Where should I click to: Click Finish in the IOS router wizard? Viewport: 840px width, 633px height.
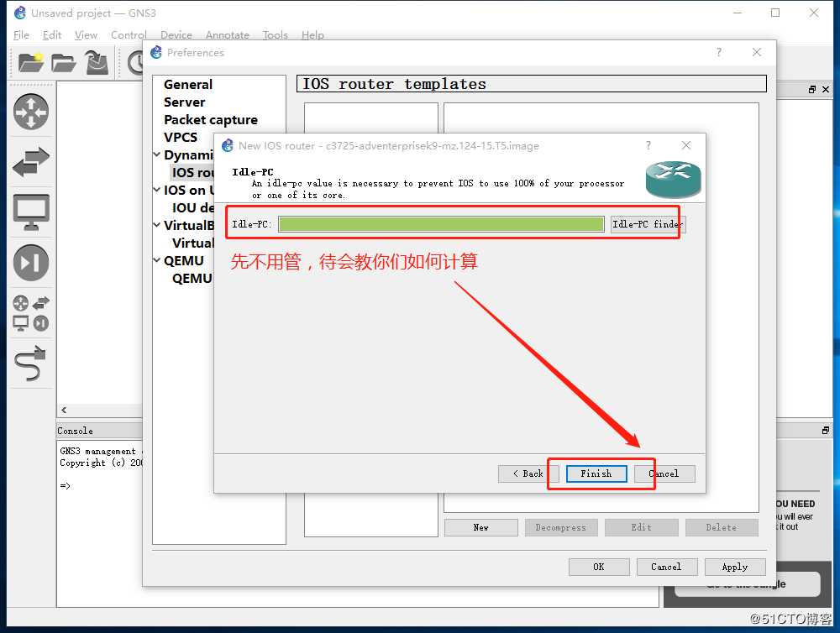pyautogui.click(x=596, y=474)
